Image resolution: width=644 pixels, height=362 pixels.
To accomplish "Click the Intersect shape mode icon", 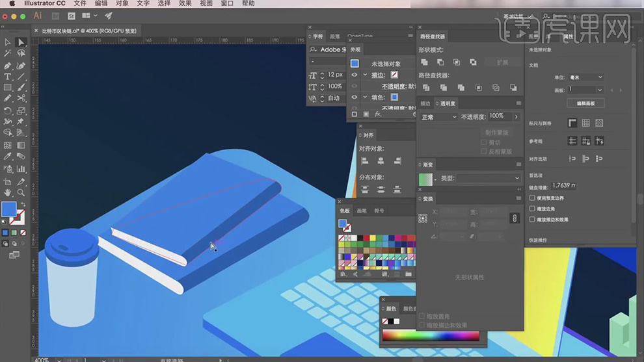I will pos(456,62).
